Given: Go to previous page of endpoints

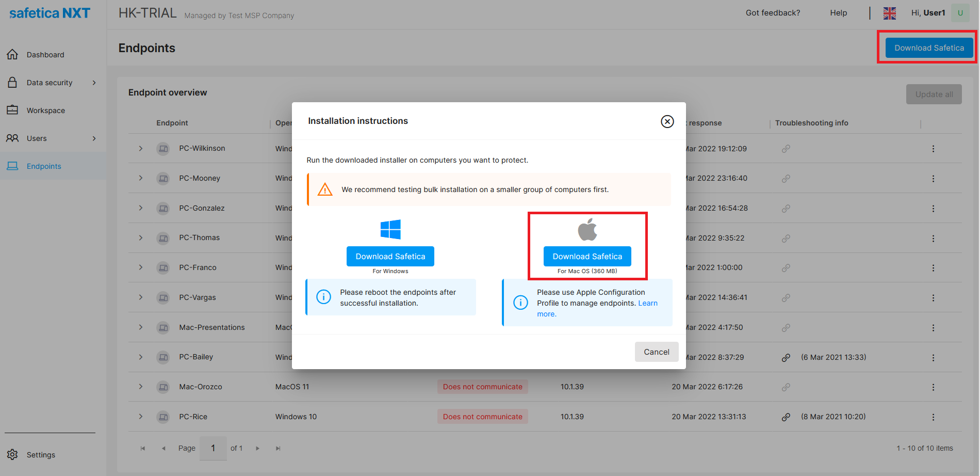Looking at the screenshot, I should (x=164, y=449).
